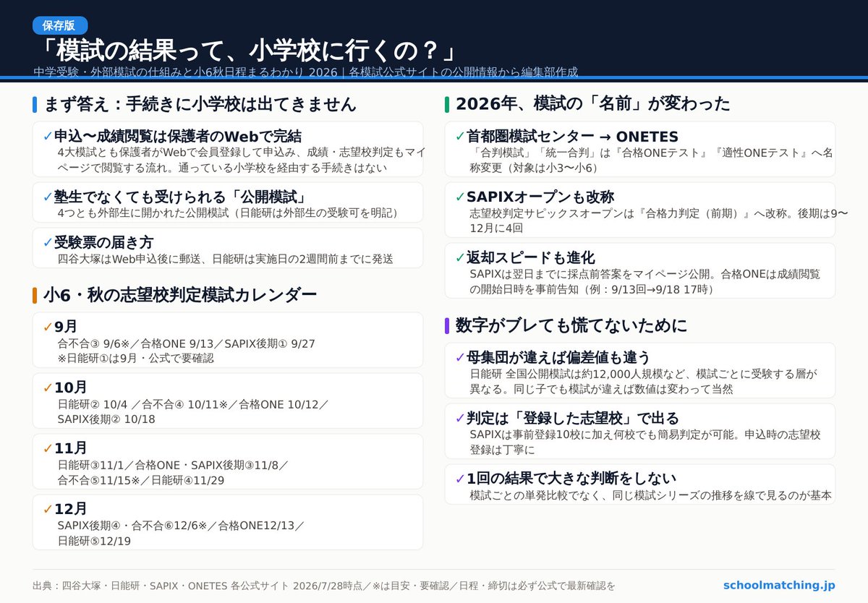Click description starting 日能研 全国公開模試は約12,000人規模

(643, 381)
